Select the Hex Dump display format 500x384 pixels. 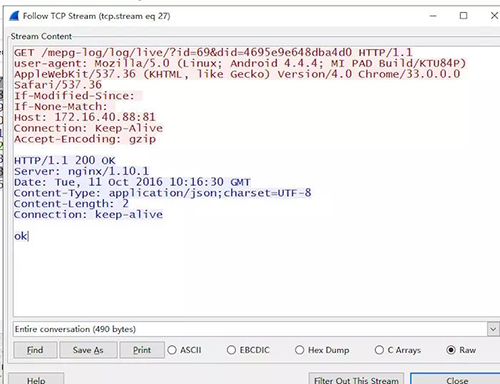[x=322, y=350]
